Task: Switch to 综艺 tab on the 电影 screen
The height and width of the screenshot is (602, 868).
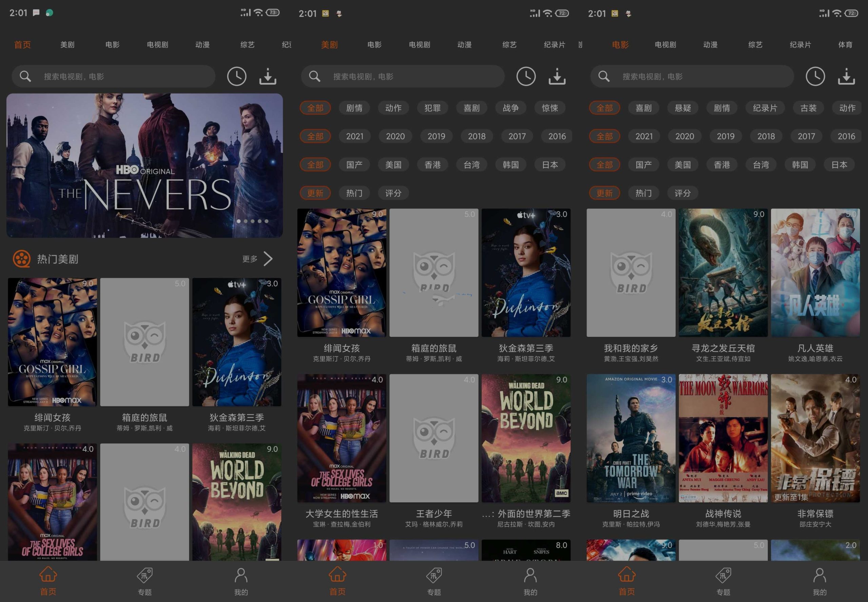Action: point(755,44)
